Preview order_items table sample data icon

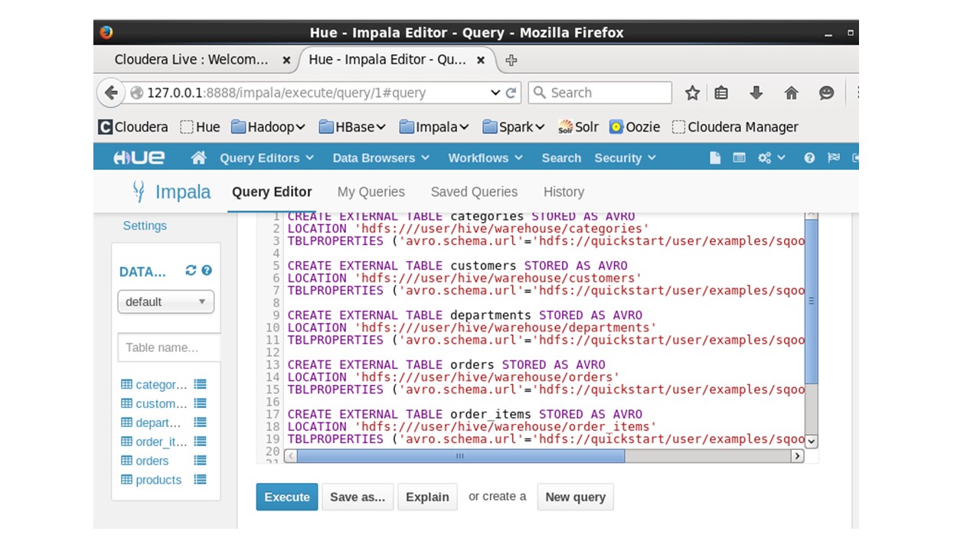click(x=200, y=442)
